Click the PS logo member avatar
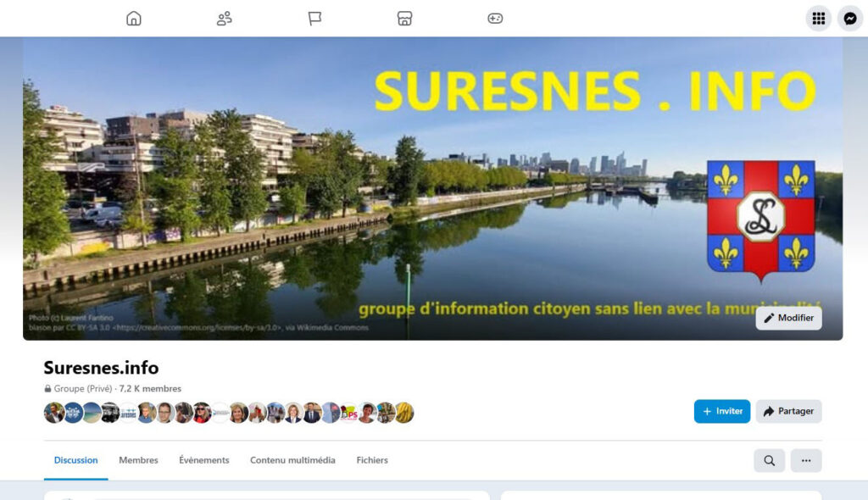The width and height of the screenshot is (868, 500). pos(348,413)
